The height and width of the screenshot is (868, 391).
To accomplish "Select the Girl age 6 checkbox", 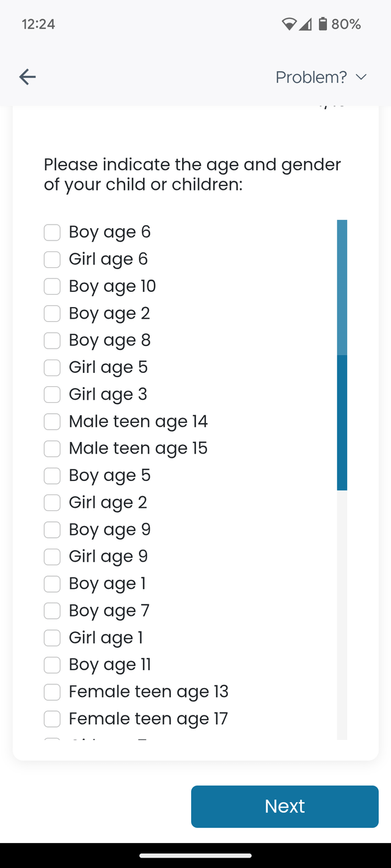I will [52, 259].
